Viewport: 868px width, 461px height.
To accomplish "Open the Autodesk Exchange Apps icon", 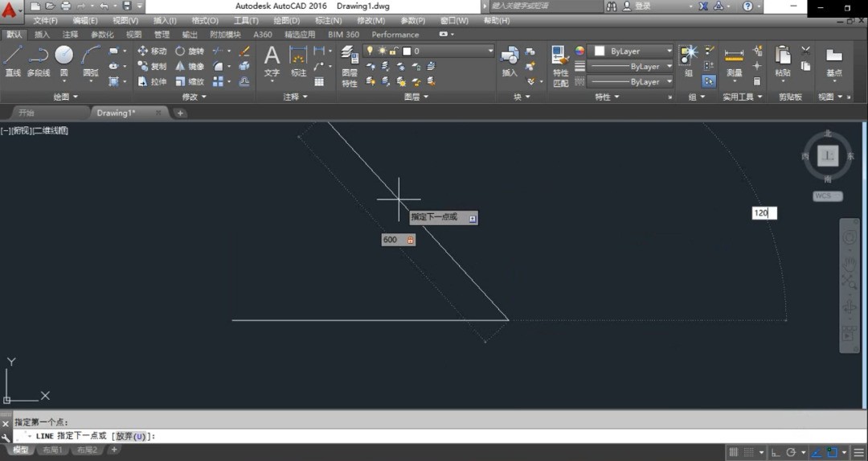I will 703,6.
